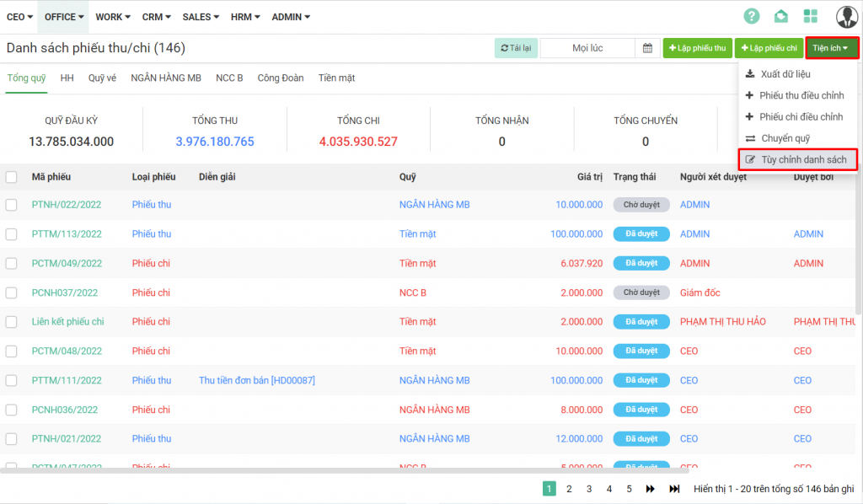Go to next page arrow

[x=651, y=489]
